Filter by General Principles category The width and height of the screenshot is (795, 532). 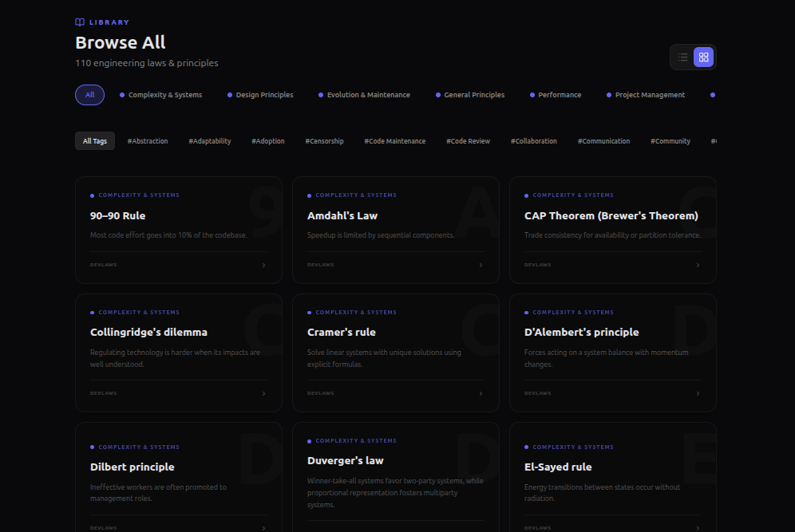(470, 95)
